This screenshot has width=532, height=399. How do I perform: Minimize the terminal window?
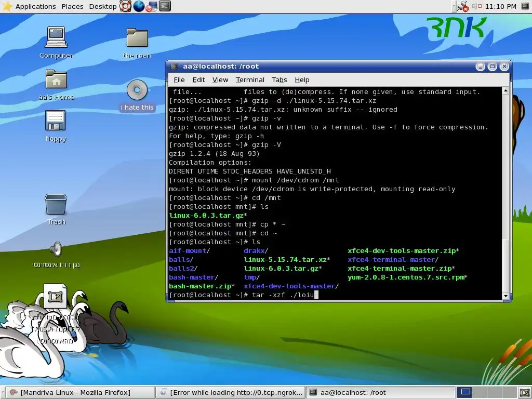(481, 66)
